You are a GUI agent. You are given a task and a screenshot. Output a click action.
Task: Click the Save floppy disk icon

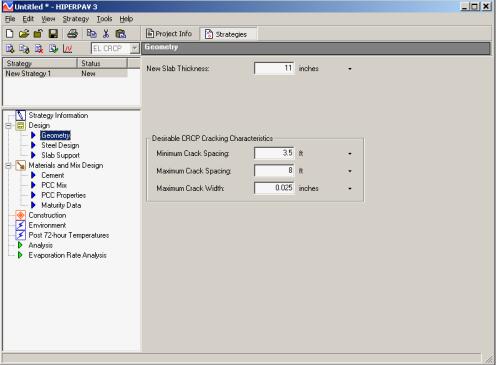click(53, 33)
